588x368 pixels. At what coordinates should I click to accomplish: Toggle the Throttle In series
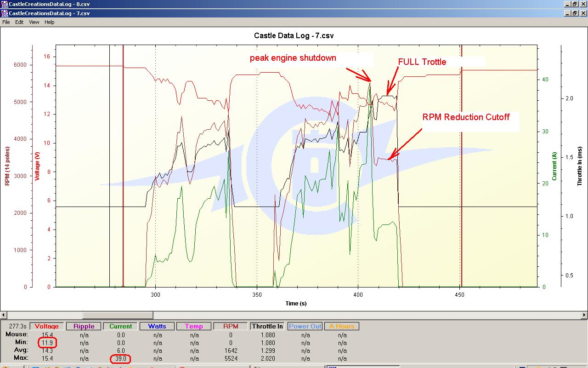267,326
